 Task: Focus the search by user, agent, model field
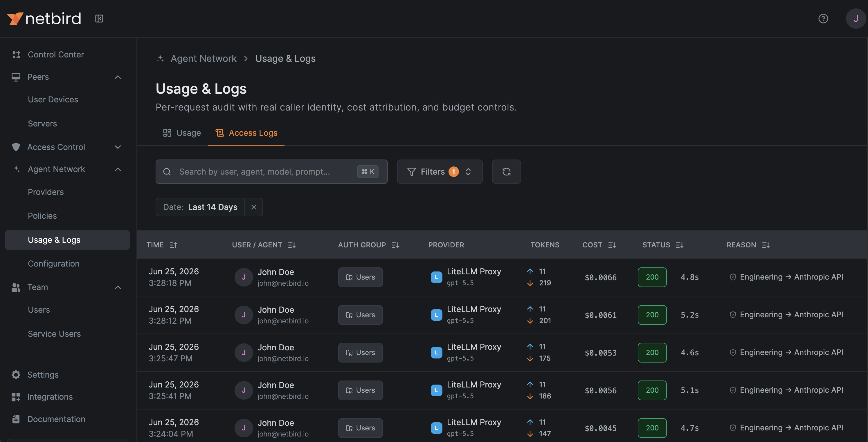click(271, 172)
